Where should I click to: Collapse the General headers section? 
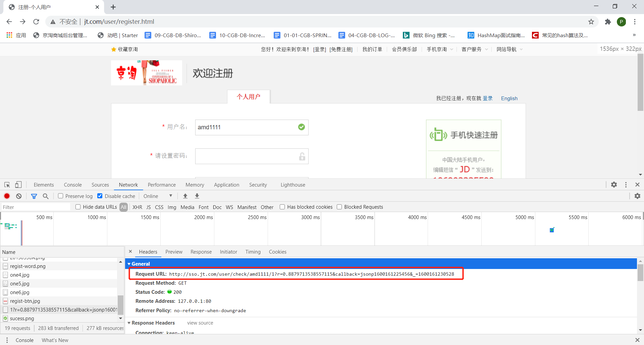129,264
